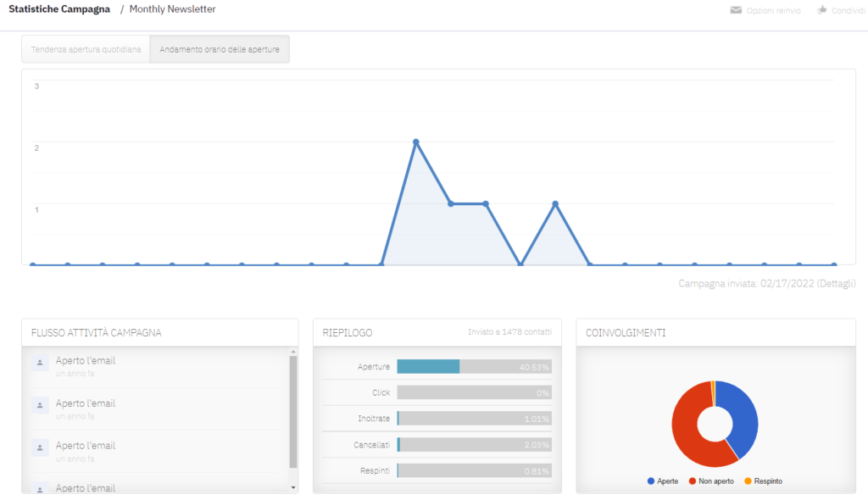Select the Andamento orario delle aperture tab

[220, 48]
